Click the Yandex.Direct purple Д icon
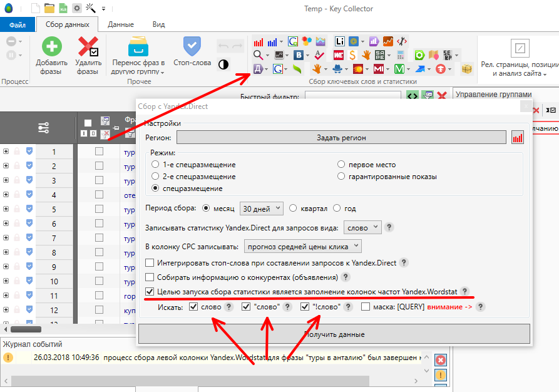The width and height of the screenshot is (559, 392). 258,69
